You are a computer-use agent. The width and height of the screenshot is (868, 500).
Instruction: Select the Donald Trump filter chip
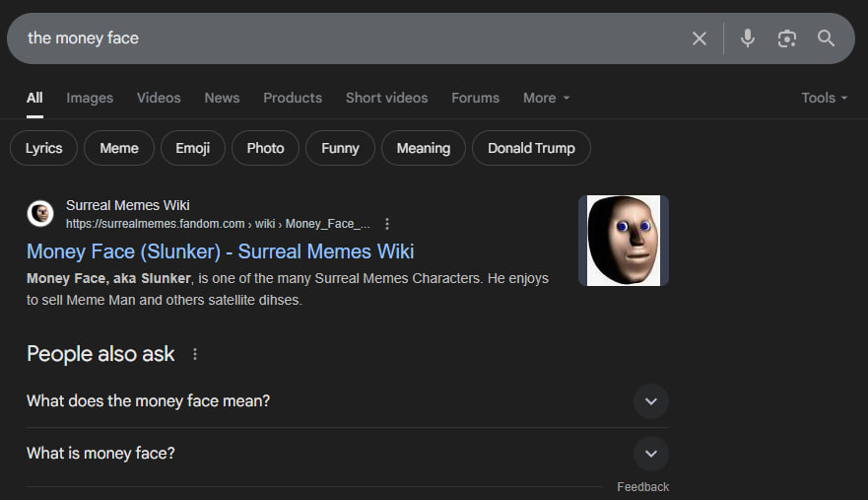531,148
